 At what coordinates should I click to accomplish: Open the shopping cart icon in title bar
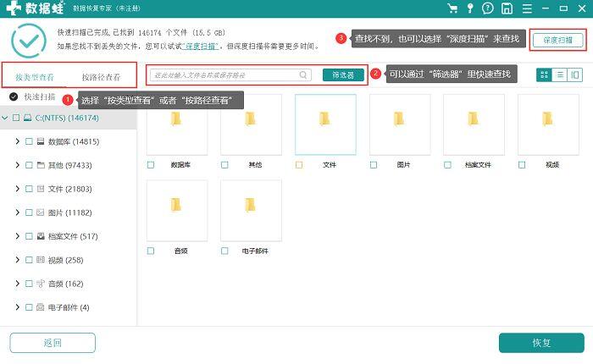point(452,8)
